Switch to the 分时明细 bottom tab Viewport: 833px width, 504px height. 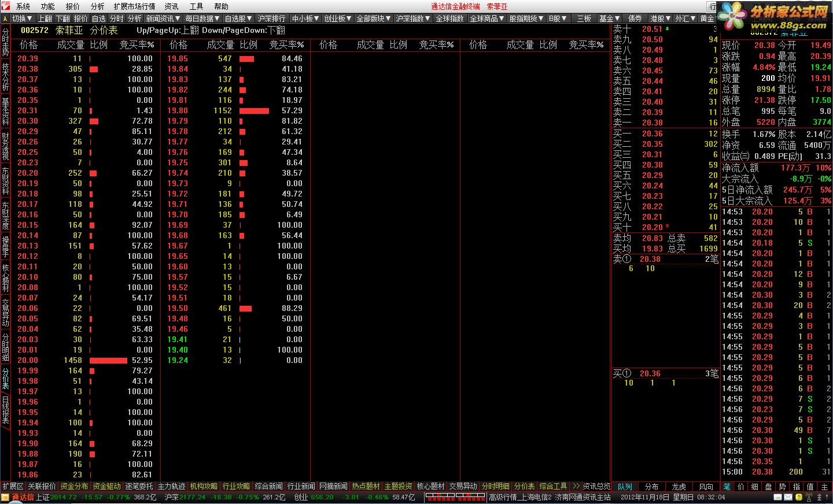tap(496, 487)
